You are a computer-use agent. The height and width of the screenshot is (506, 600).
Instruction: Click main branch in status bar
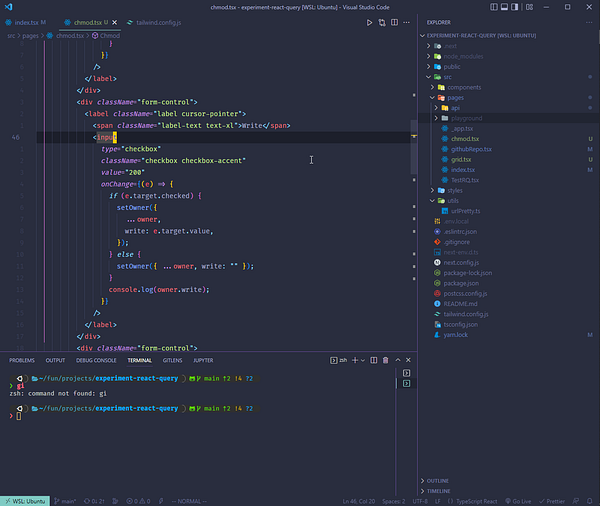(65, 501)
